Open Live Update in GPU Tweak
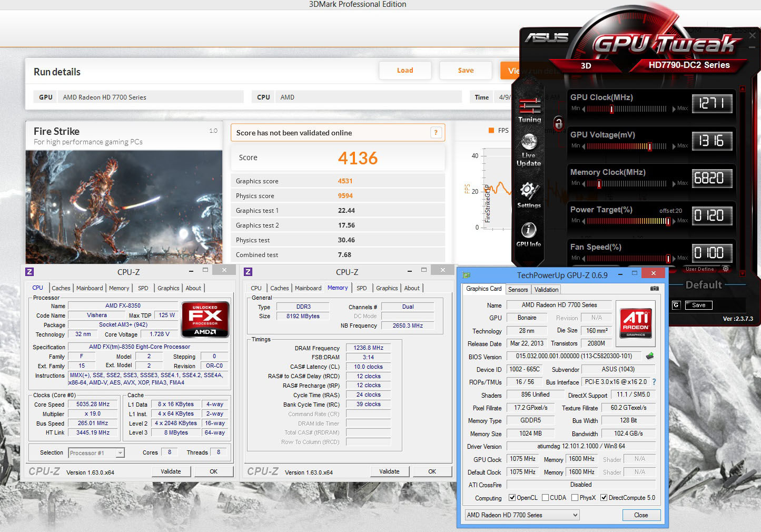Screen dimensions: 761x532 [529, 150]
